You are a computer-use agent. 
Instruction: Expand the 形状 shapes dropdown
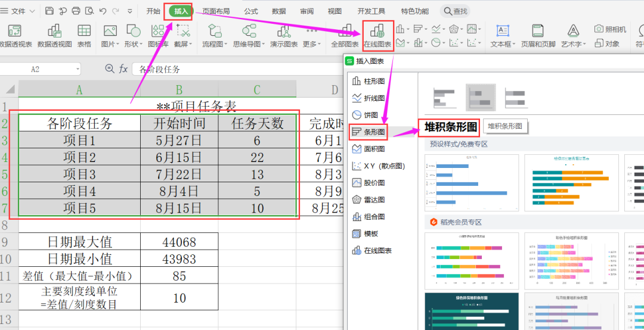[141, 44]
